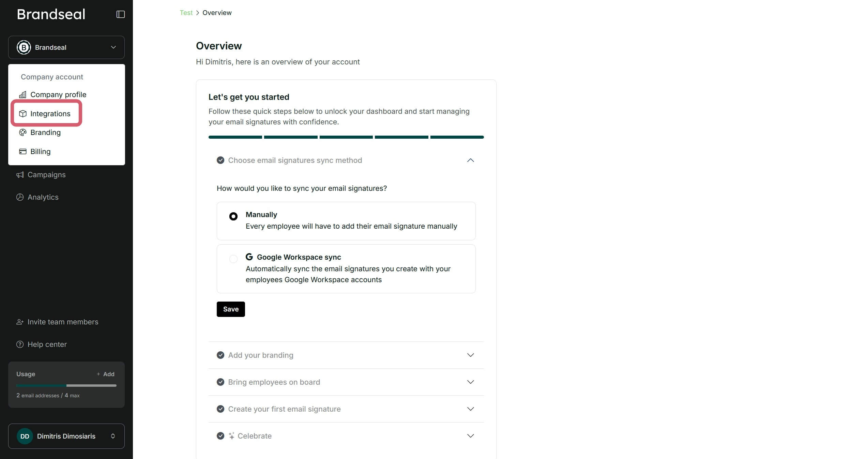Click the email addresses usage progress bar
The width and height of the screenshot is (868, 459).
click(66, 385)
